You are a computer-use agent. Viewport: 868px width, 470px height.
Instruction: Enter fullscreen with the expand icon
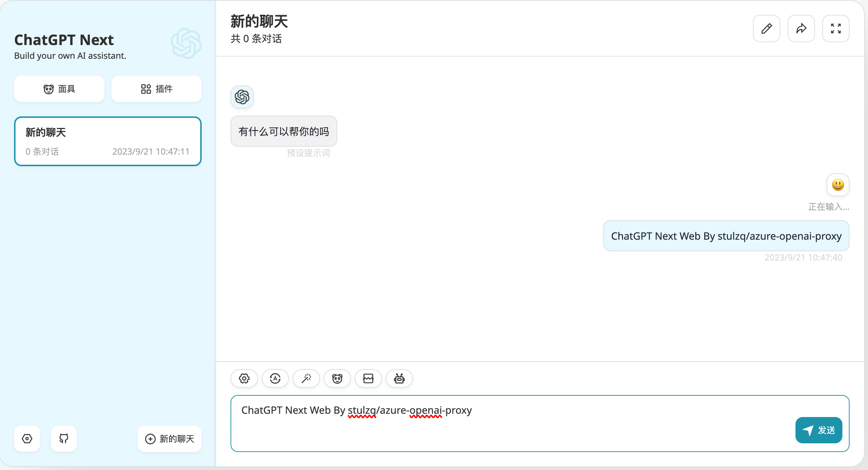(x=836, y=28)
